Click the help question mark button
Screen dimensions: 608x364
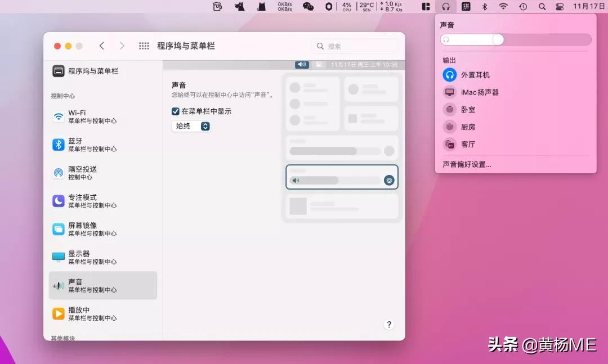click(x=388, y=325)
